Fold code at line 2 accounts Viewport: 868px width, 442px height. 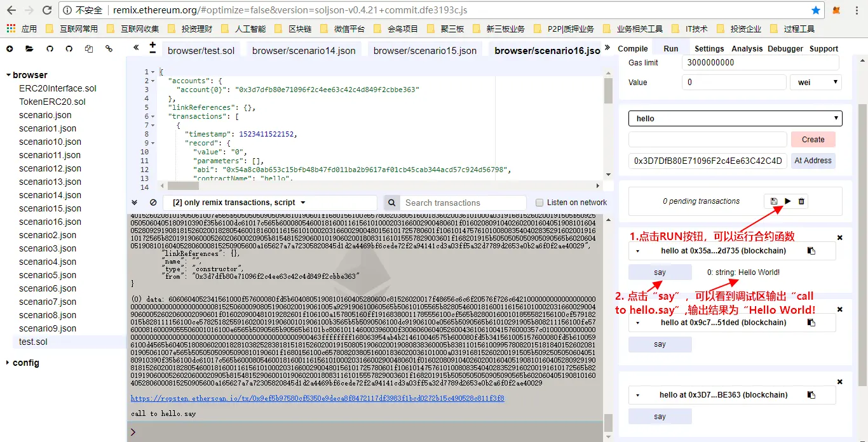pos(153,81)
